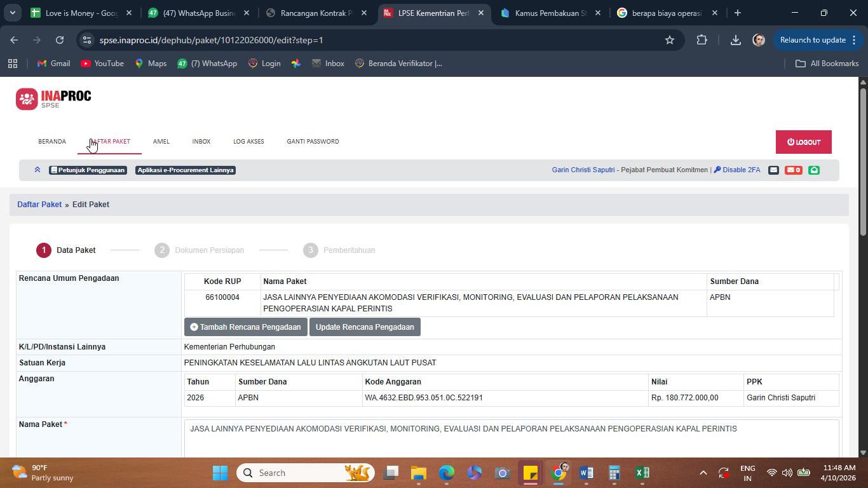Open GANTI PASSWORD menu item
Image resolution: width=868 pixels, height=488 pixels.
click(x=313, y=142)
